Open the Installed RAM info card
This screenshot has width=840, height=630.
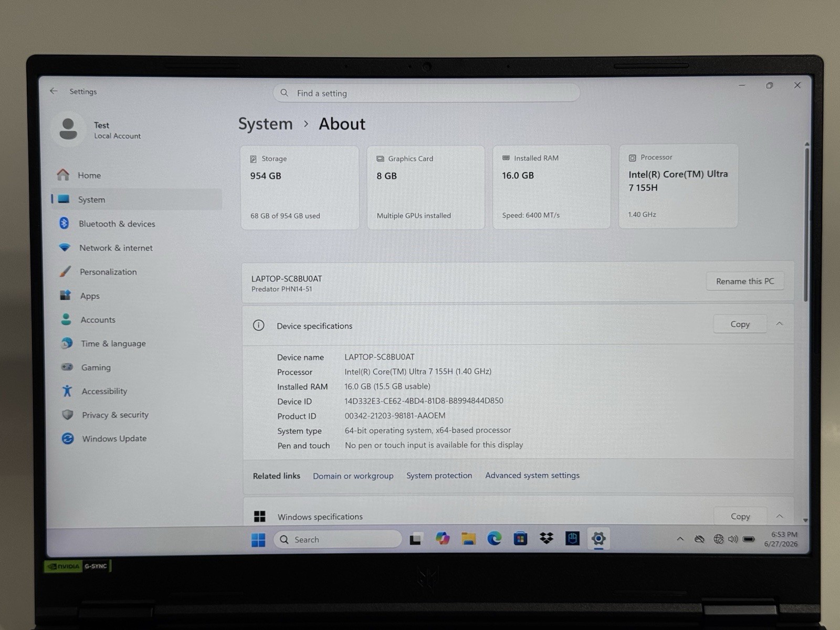[x=551, y=187]
